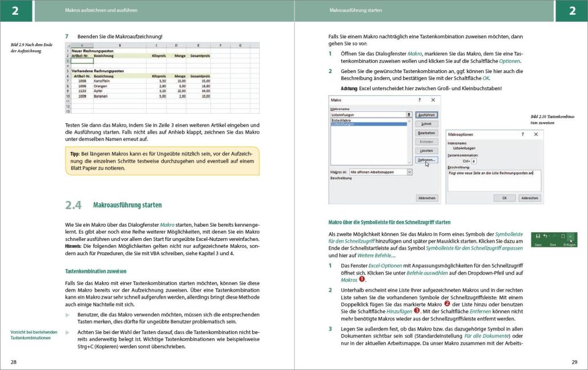Click the new document icon in Quick Access Toolbar

coord(562,236)
